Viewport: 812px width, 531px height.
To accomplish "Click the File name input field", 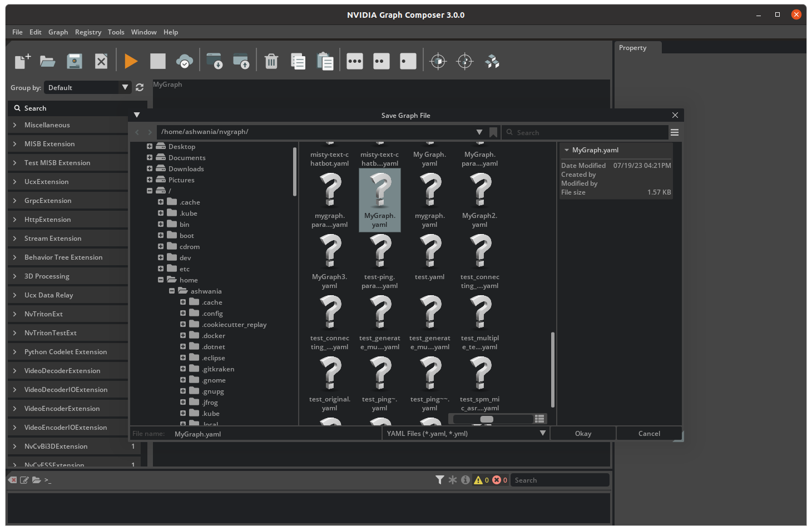I will click(275, 434).
